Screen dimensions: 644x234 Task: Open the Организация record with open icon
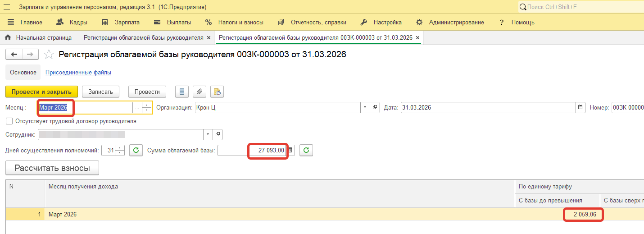coord(375,108)
